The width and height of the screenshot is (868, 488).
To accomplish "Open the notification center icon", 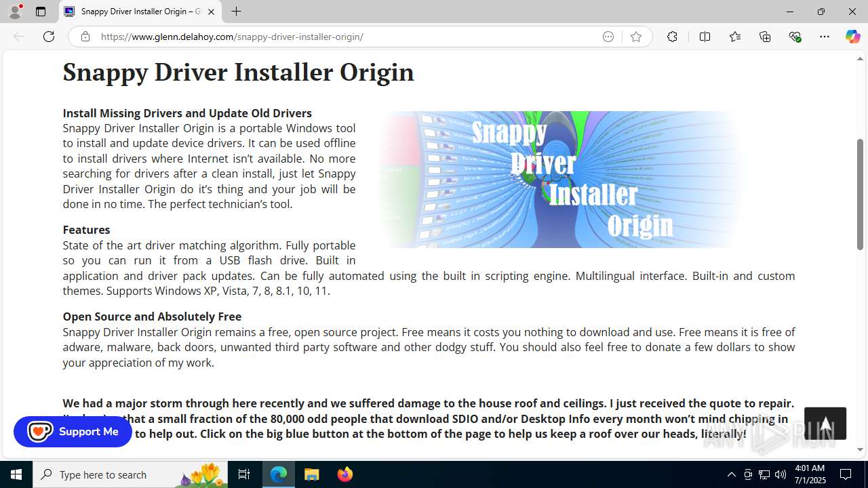I will coord(846,474).
